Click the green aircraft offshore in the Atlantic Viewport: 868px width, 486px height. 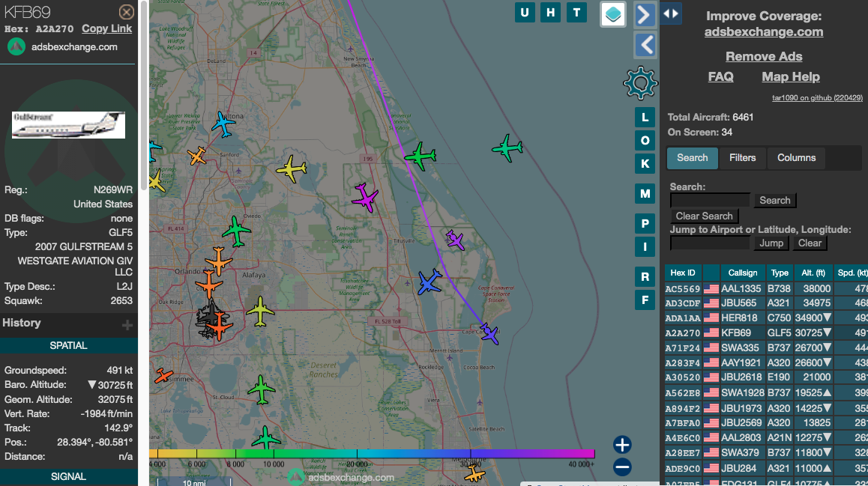pos(507,148)
